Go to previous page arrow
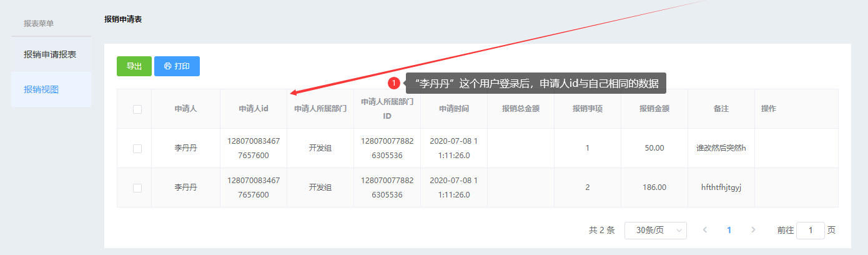 tap(705, 230)
